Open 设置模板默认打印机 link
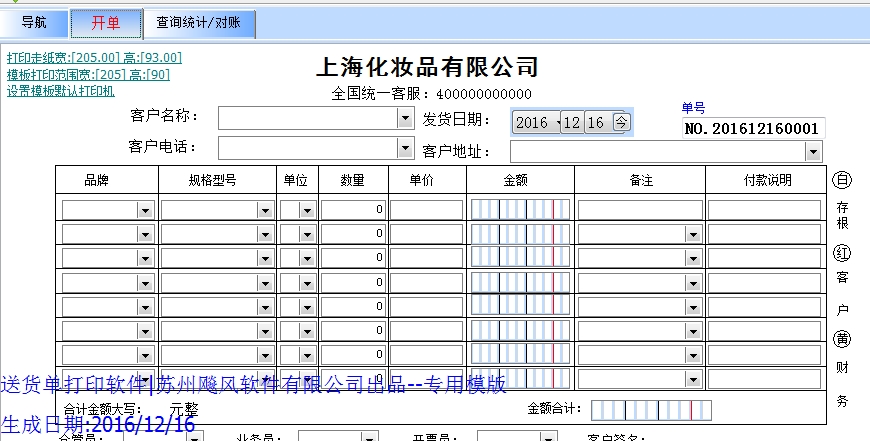 (60, 91)
